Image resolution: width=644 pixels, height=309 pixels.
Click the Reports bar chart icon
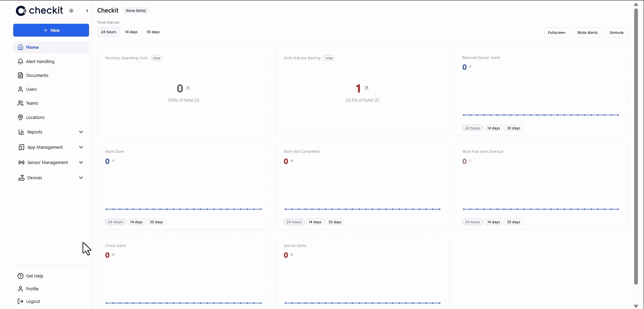pyautogui.click(x=21, y=132)
